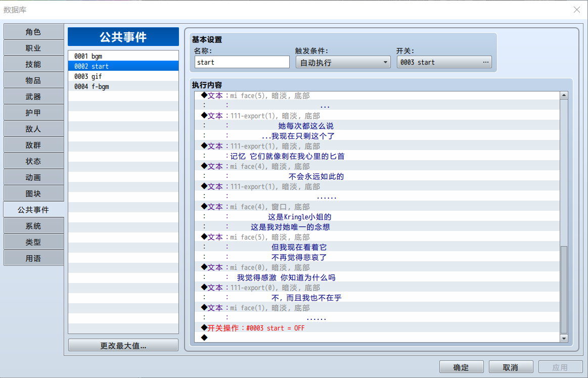
Task: Select the line 这是Kringle小姐的
Action: point(377,217)
